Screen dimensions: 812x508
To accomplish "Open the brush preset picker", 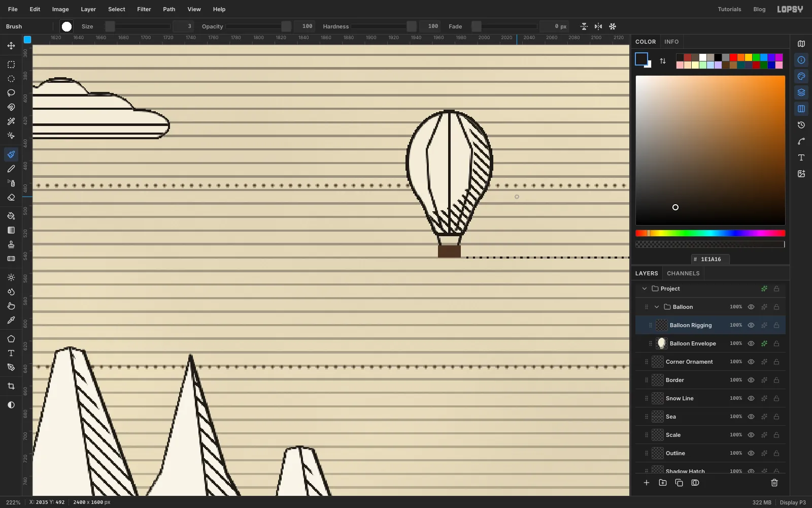I will point(66,26).
